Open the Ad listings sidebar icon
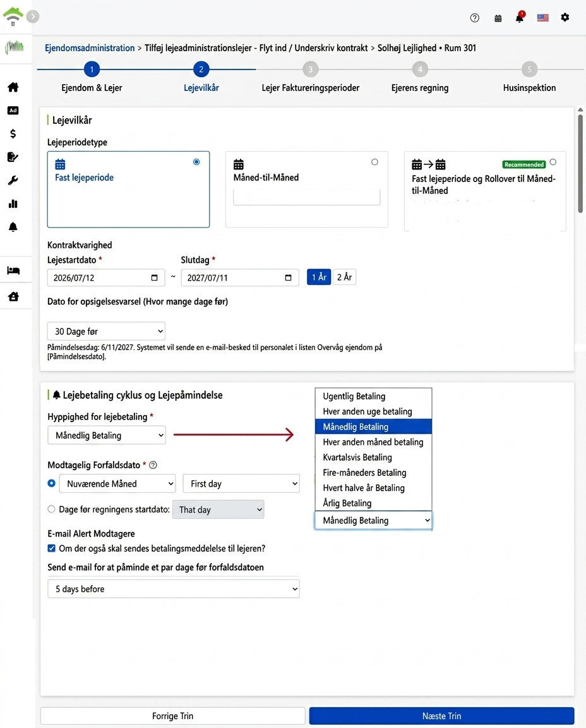The height and width of the screenshot is (728, 586). [x=13, y=111]
